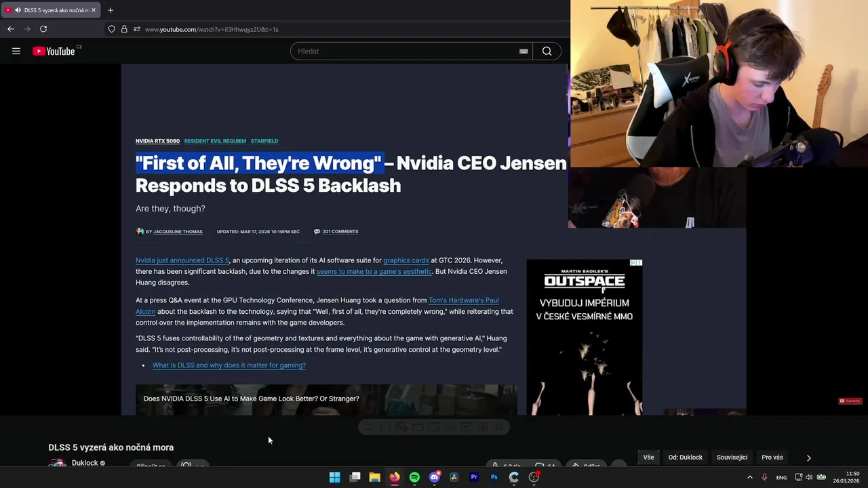Select the Pro vás filter chip
Image resolution: width=868 pixels, height=488 pixels.
[x=772, y=457]
